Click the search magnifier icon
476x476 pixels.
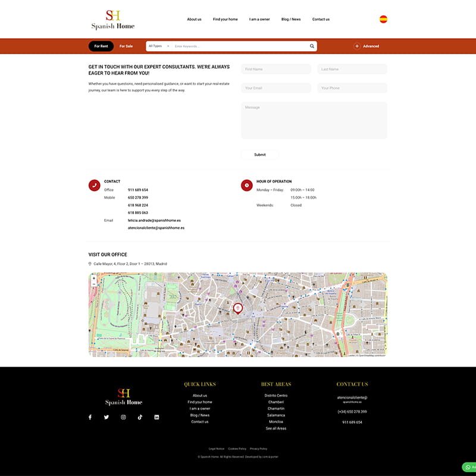(x=311, y=46)
